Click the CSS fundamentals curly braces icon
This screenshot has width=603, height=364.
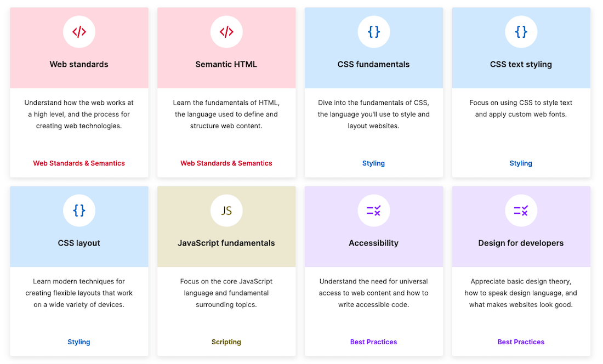(373, 32)
